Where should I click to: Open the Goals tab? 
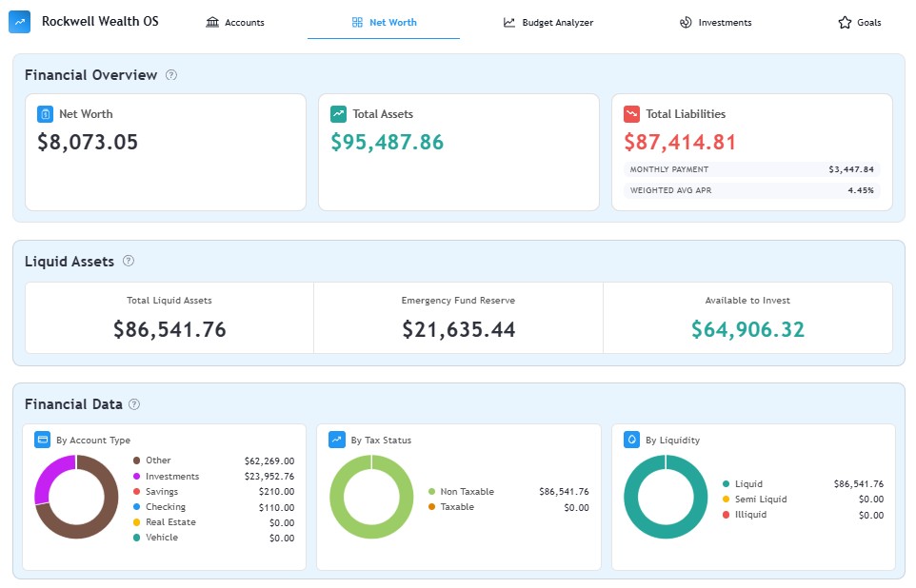(x=859, y=23)
